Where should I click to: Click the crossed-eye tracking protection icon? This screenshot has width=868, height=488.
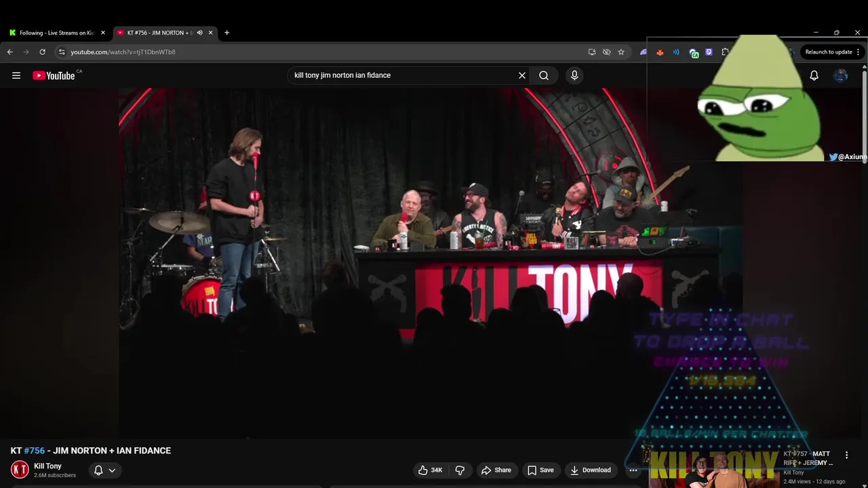(606, 52)
